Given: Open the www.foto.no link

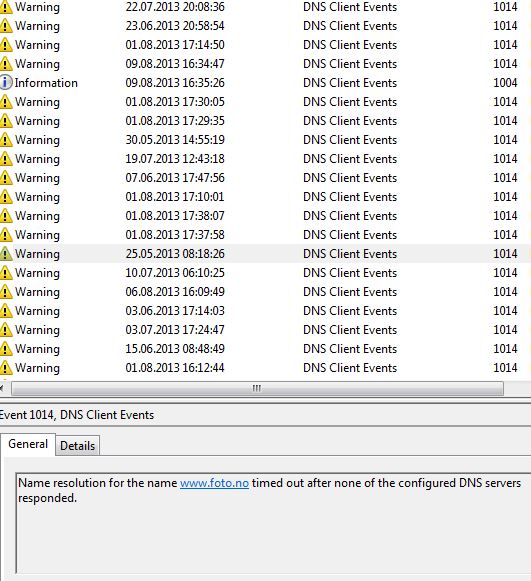Looking at the screenshot, I should tap(214, 483).
